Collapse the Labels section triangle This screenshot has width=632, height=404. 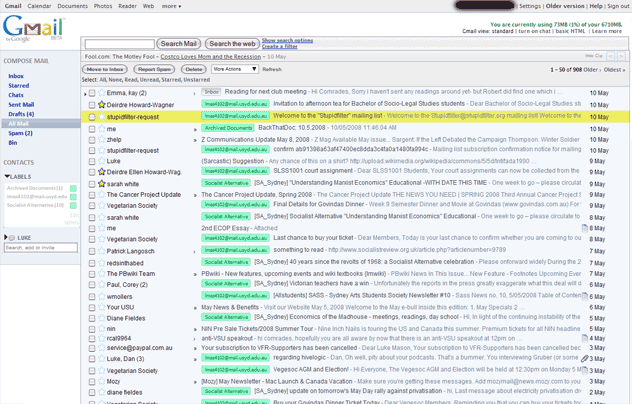coord(7,177)
